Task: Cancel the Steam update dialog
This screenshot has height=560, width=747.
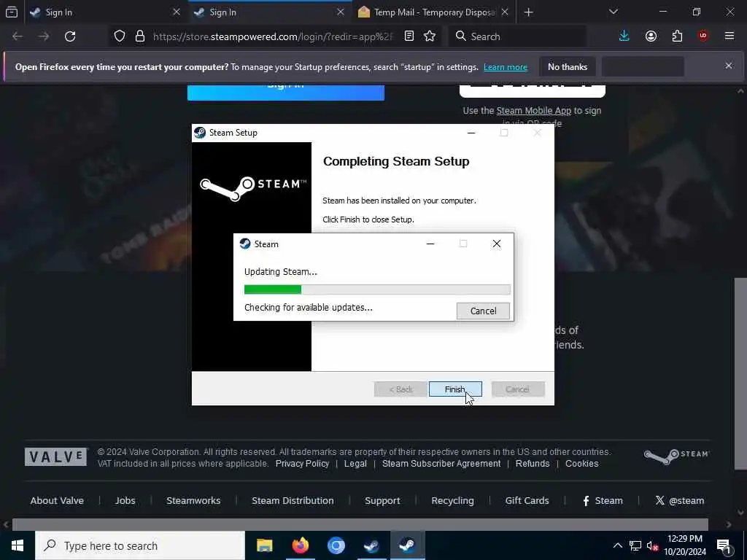Action: [483, 311]
